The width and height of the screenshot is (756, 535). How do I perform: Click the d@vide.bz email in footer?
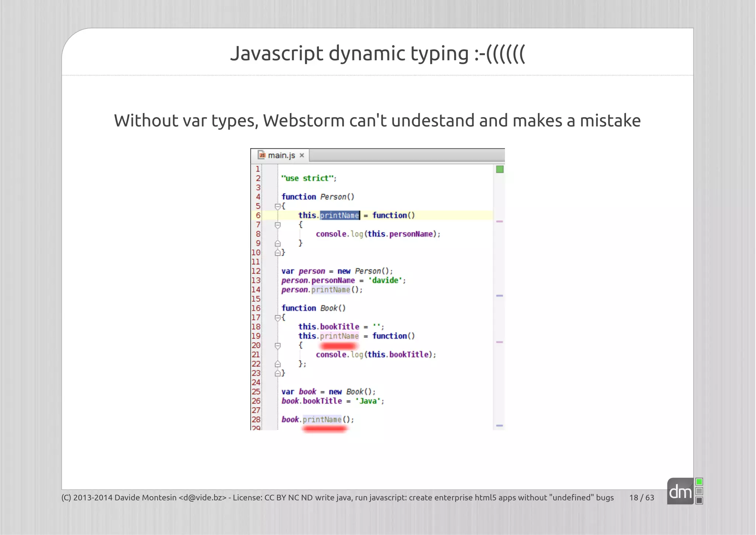coord(202,498)
